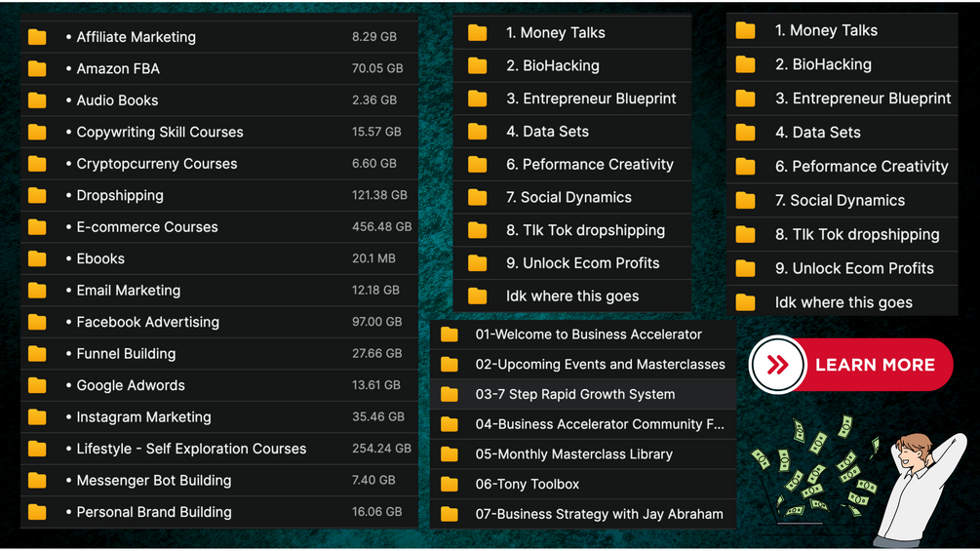The height and width of the screenshot is (551, 980).
Task: Click the double-arrow icon on LEARN MORE
Action: coord(777,365)
